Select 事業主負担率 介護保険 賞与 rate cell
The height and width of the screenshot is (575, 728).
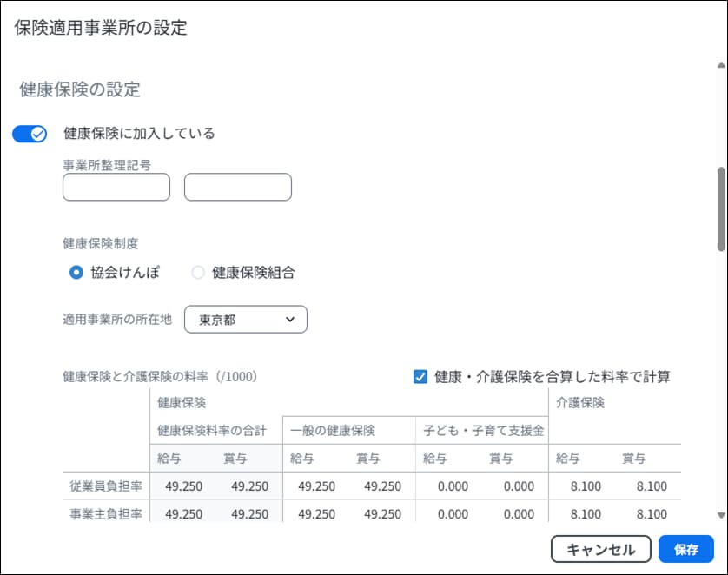(x=652, y=514)
